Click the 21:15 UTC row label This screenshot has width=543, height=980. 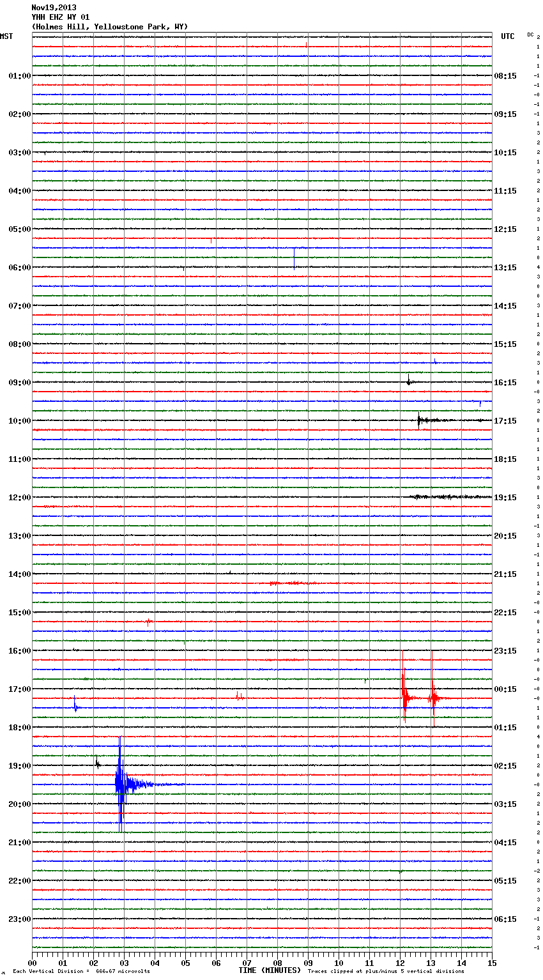pos(505,574)
